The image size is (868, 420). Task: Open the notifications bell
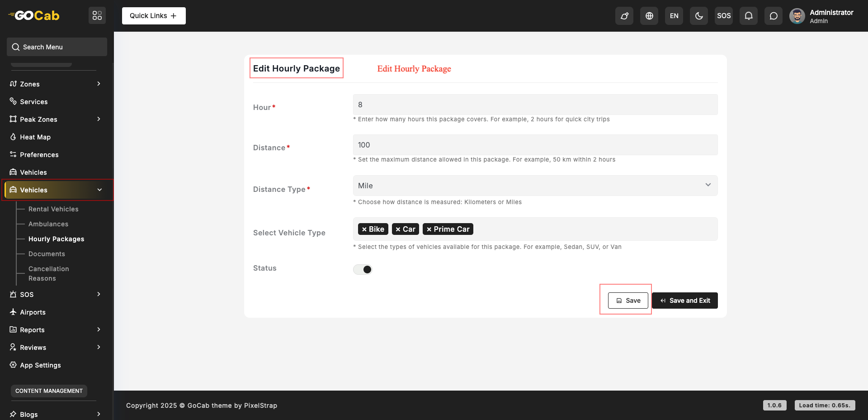749,16
